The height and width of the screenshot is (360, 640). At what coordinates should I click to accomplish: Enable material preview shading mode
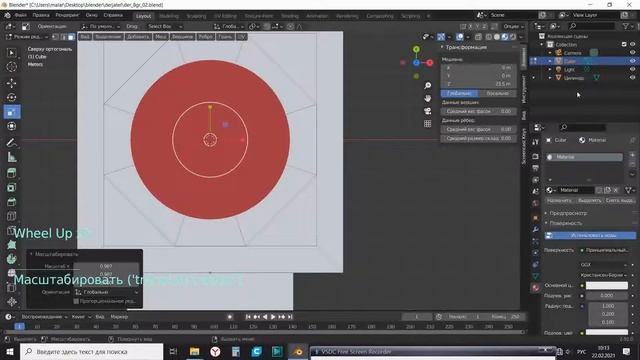[505, 37]
